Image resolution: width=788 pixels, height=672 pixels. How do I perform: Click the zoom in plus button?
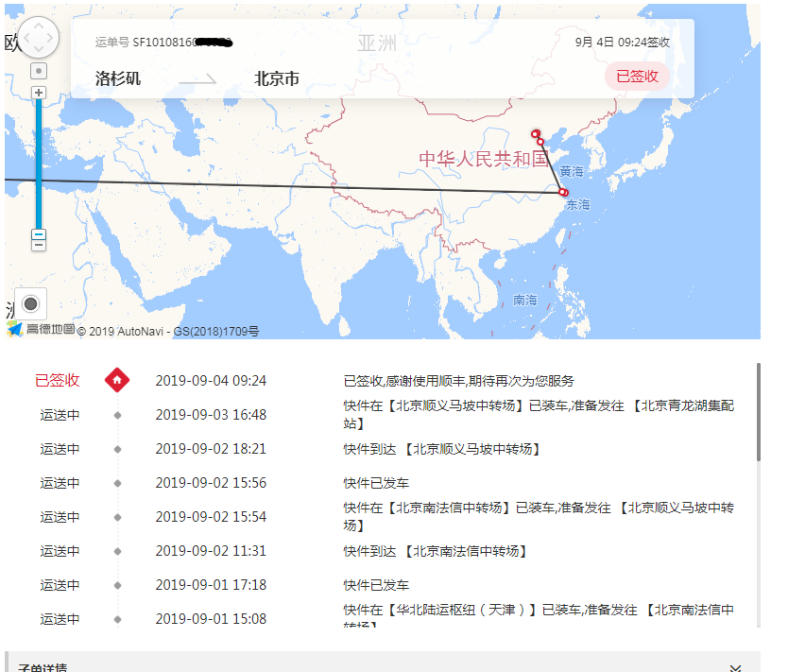(x=39, y=93)
